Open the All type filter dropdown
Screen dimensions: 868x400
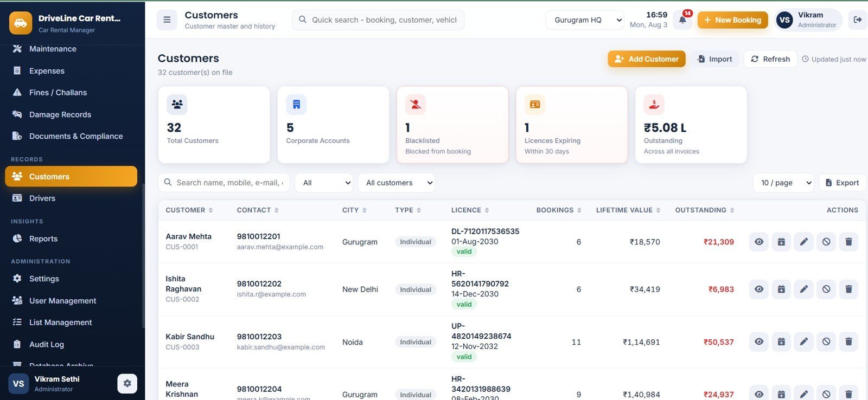324,183
